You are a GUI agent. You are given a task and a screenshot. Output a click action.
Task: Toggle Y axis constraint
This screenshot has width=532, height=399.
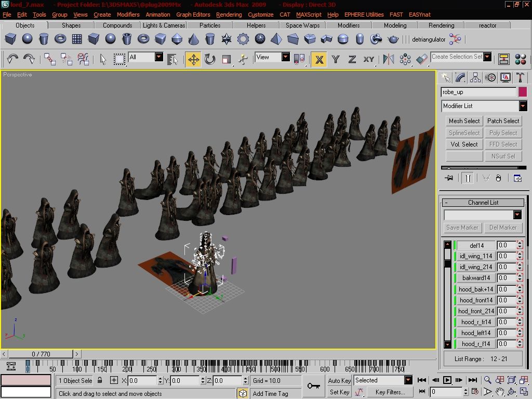coord(336,59)
